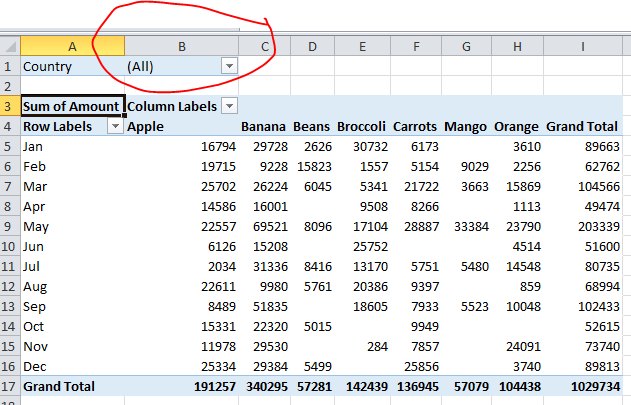Click the Select All corner triangle
Screen dimensions: 631x405
pyautogui.click(x=10, y=46)
